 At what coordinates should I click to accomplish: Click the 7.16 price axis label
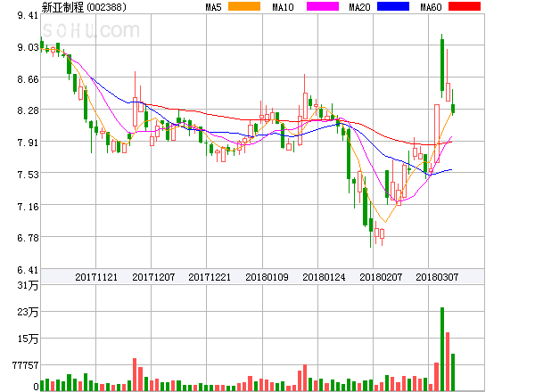point(28,207)
